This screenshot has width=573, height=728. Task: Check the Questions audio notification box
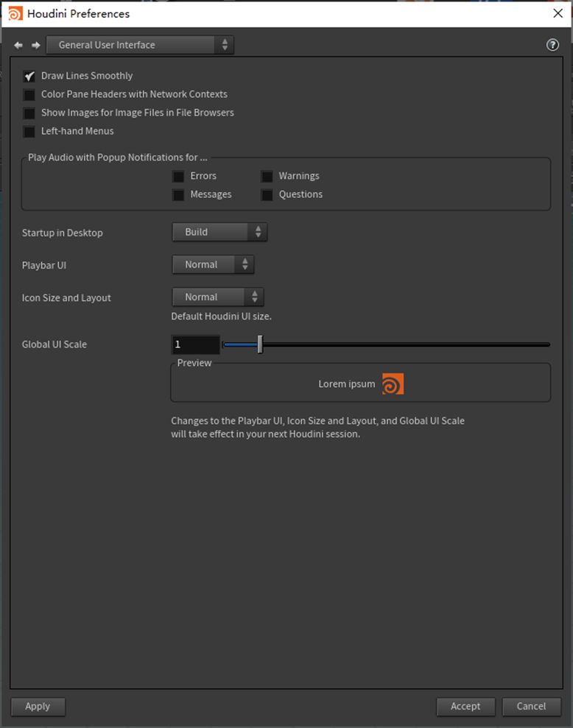tap(267, 195)
